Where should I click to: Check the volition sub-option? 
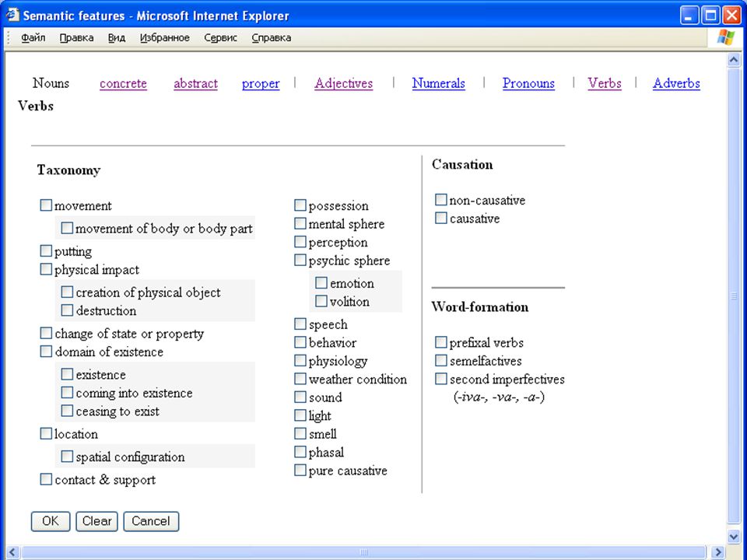point(321,301)
